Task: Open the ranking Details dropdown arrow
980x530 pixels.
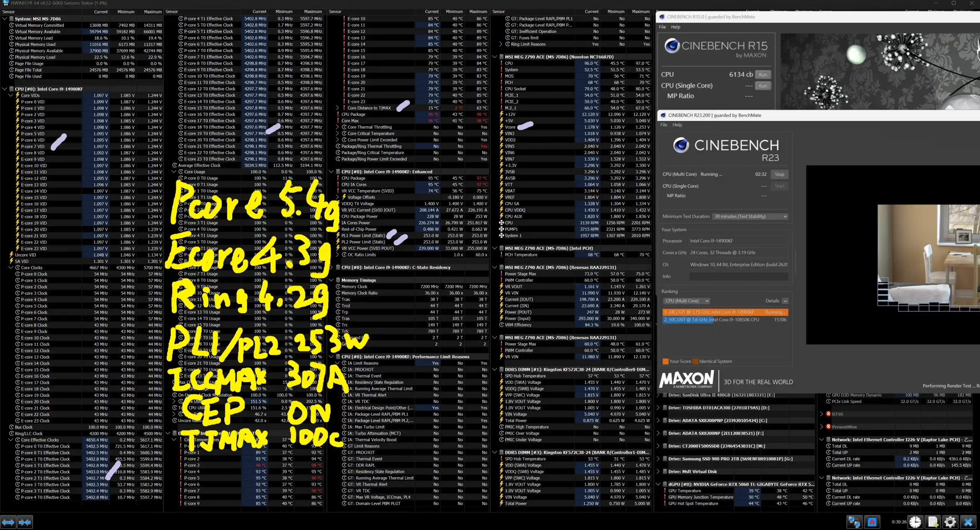Action: click(x=785, y=301)
